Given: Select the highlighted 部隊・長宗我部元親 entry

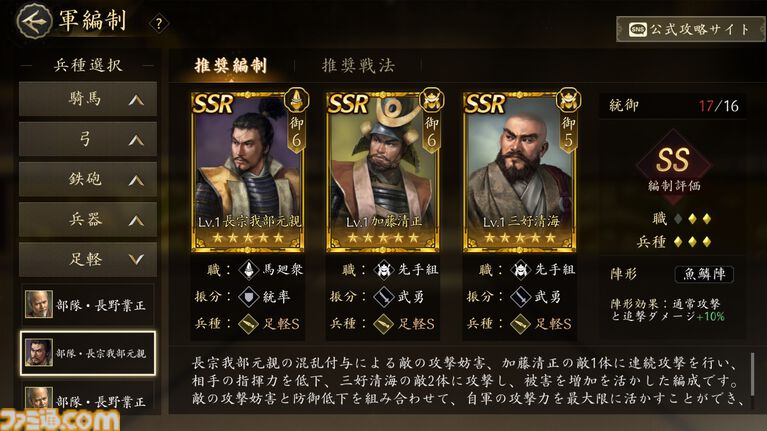Looking at the screenshot, I should click(x=88, y=353).
